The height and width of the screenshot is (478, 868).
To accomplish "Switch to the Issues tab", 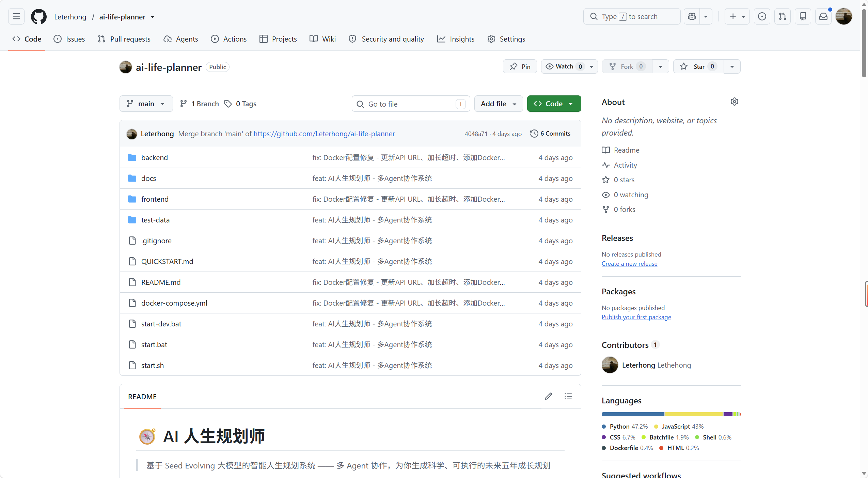I will pos(69,39).
